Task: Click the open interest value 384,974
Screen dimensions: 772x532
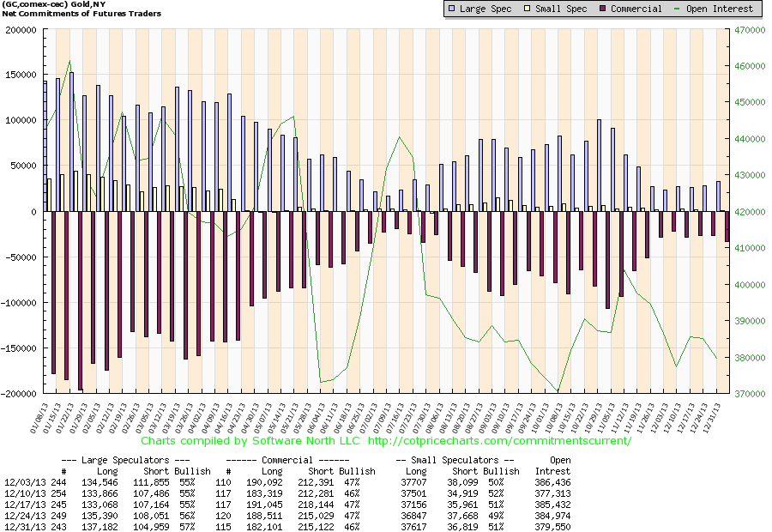Action: 553,516
